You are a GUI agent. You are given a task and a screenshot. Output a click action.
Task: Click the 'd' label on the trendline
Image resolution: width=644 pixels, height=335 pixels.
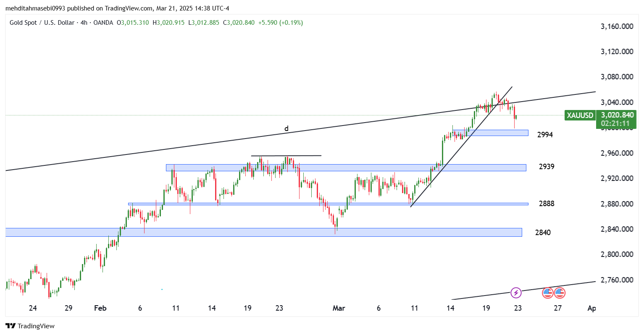(x=287, y=128)
